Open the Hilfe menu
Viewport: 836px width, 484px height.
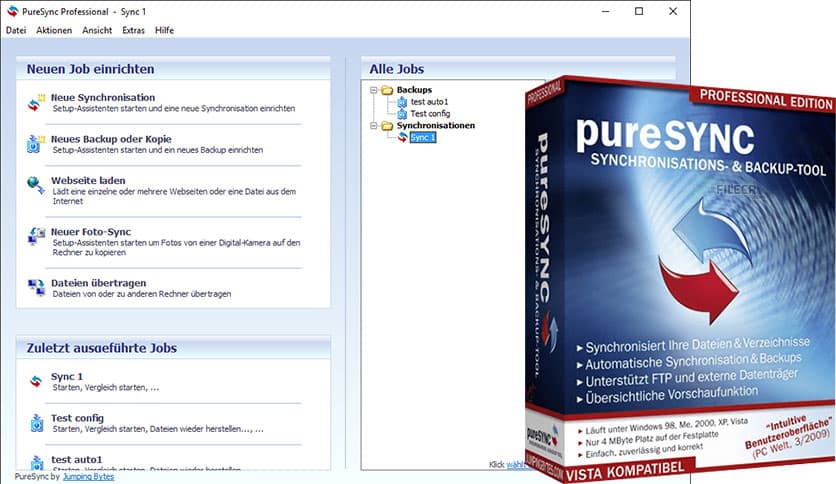[x=164, y=30]
